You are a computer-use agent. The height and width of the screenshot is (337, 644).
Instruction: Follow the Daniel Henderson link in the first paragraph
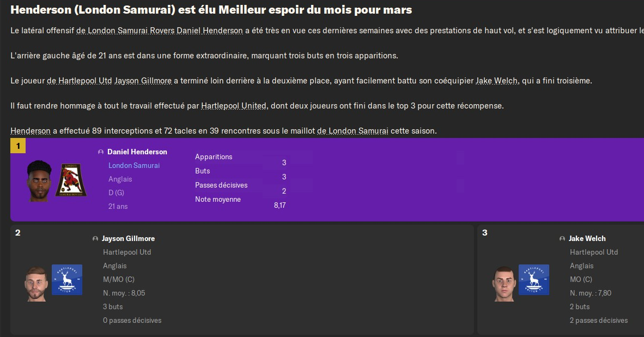pos(210,31)
